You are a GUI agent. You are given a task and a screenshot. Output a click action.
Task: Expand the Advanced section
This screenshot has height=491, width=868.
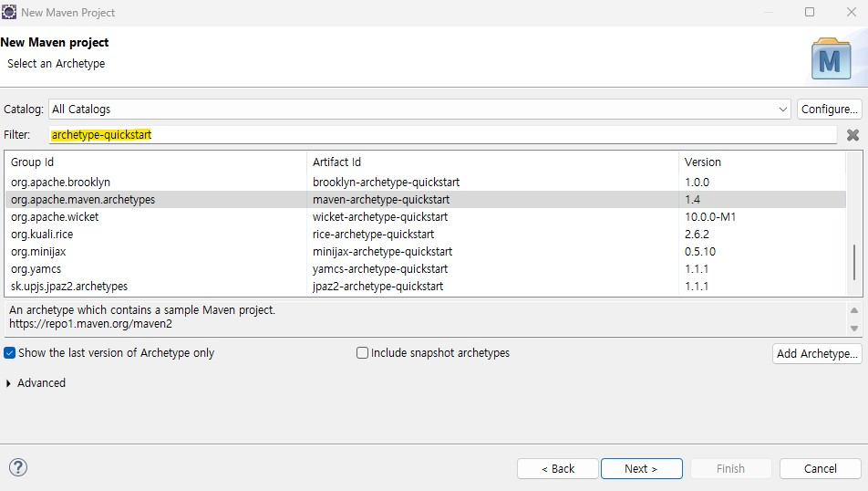pyautogui.click(x=8, y=383)
